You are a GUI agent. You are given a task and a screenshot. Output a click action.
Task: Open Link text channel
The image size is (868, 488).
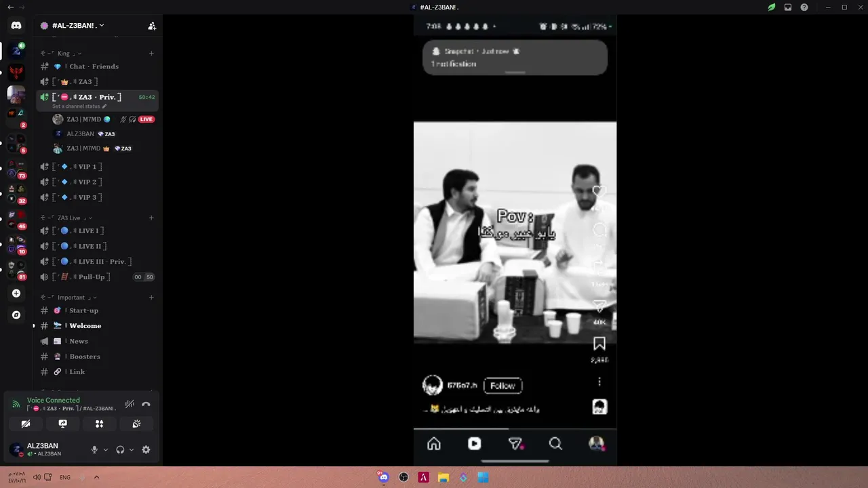click(97, 372)
